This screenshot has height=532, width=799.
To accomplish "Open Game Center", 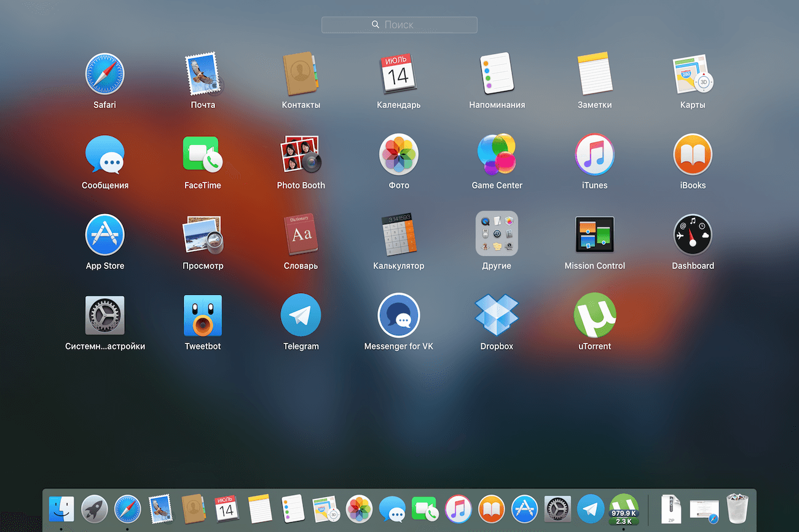I will coord(497,154).
